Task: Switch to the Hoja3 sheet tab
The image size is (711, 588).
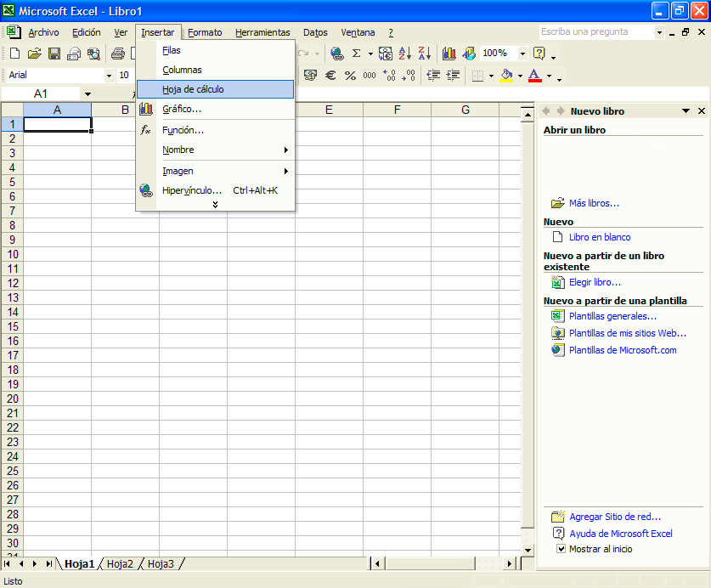Action: pyautogui.click(x=161, y=564)
